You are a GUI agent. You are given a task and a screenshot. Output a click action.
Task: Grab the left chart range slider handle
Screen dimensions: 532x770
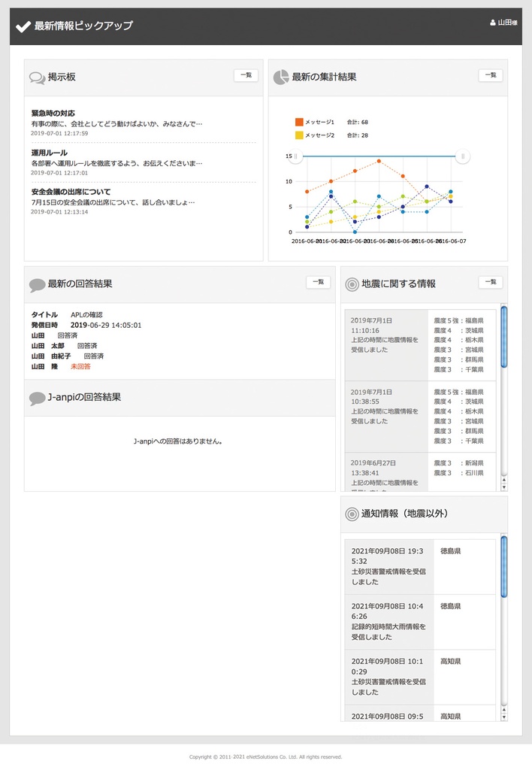tap(296, 156)
